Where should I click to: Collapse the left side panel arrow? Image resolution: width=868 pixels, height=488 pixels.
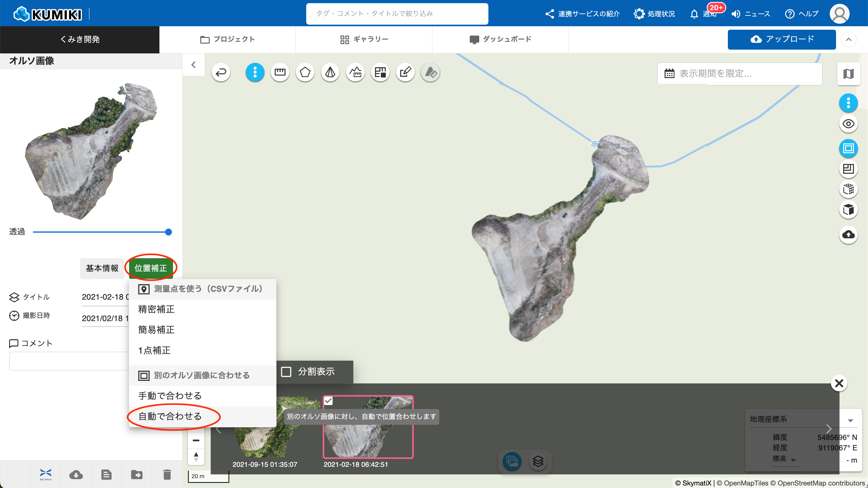(193, 65)
